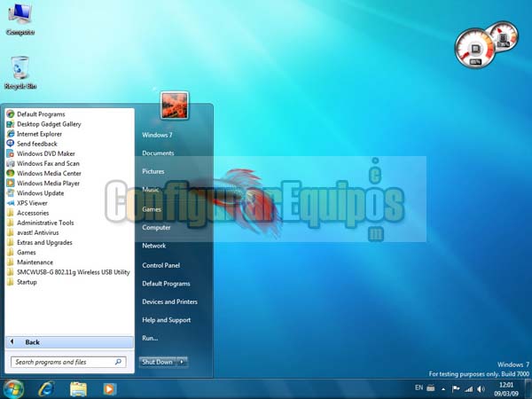
Task: Click the Send feedback icon
Action: [x=11, y=144]
